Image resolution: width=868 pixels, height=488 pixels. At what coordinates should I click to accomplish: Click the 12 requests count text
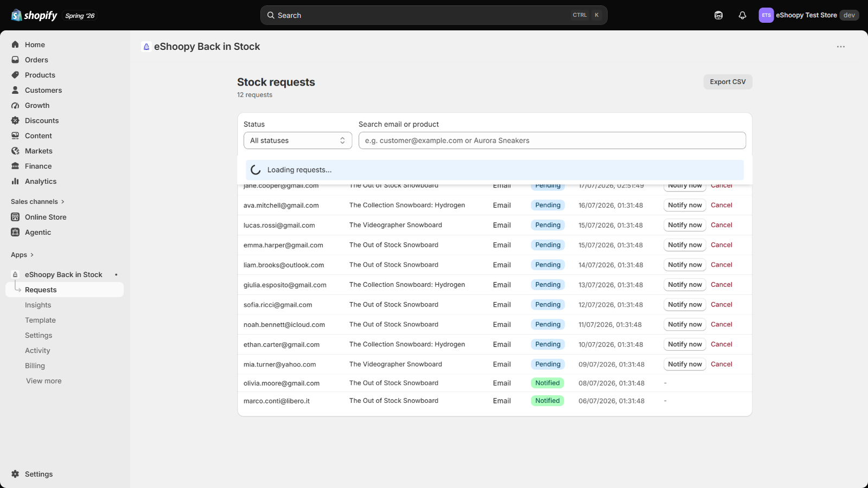pos(254,95)
